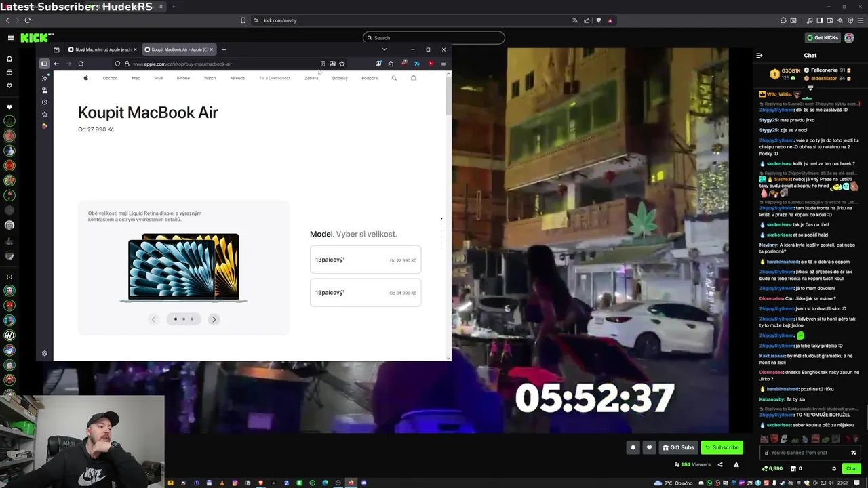Open inner browser sidebar settings gear
Image resolution: width=868 pixels, height=488 pixels.
[x=45, y=353]
